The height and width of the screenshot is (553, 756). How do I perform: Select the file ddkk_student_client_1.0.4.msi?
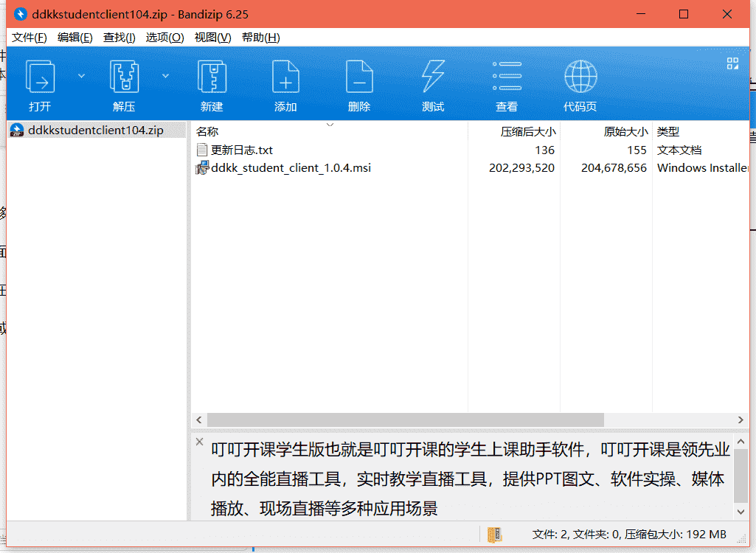pos(291,168)
